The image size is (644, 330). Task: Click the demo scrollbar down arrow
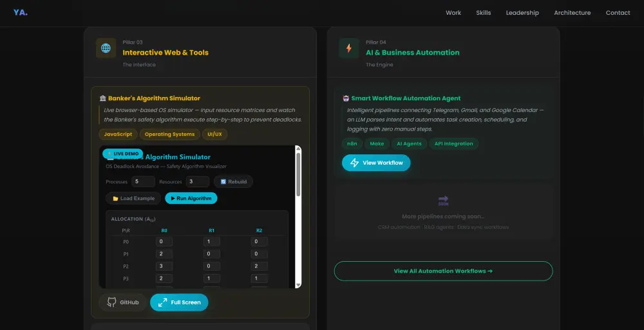pyautogui.click(x=298, y=285)
